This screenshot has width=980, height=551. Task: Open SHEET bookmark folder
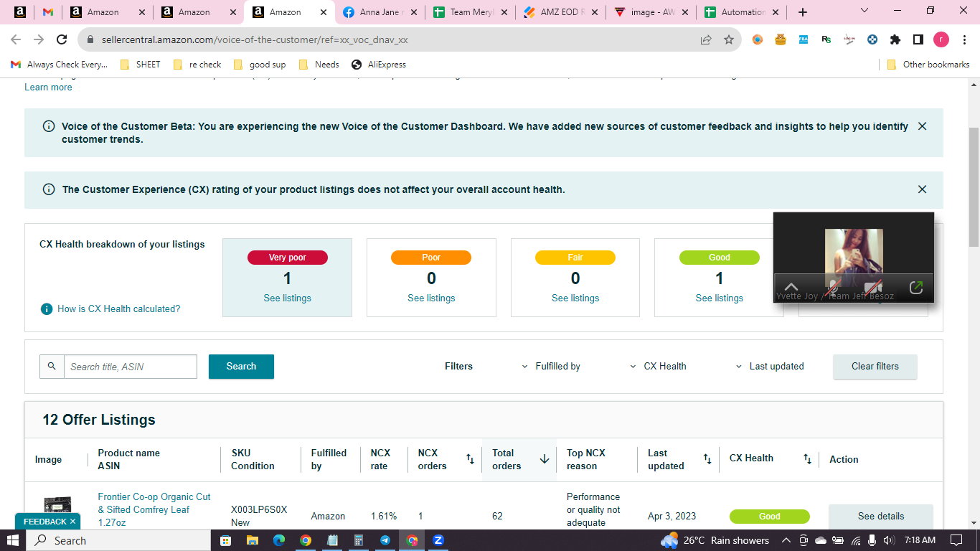pyautogui.click(x=140, y=65)
